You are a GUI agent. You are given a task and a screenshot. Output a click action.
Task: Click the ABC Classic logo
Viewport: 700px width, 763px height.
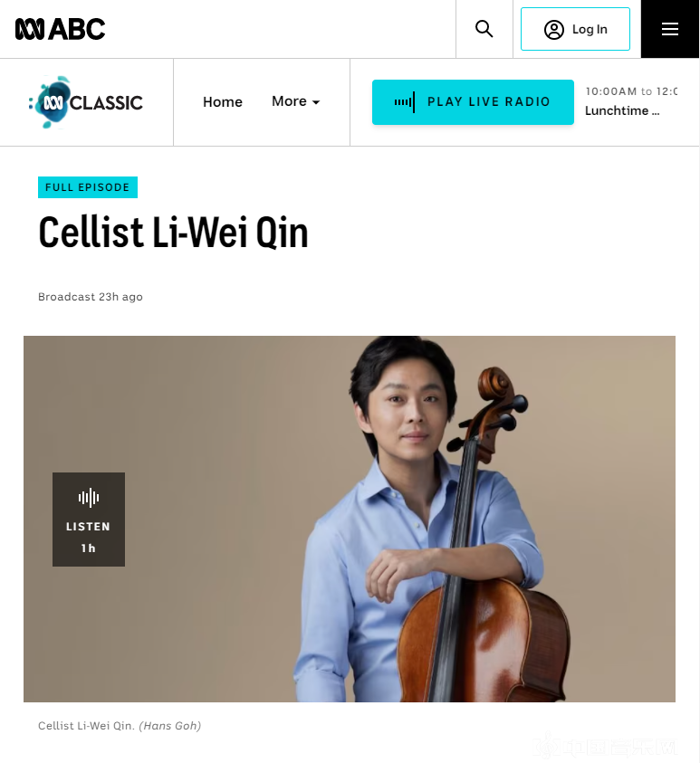86,102
